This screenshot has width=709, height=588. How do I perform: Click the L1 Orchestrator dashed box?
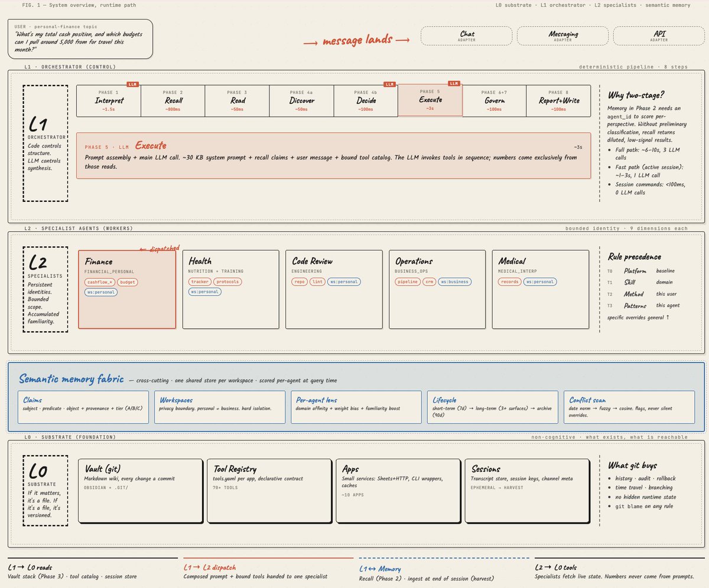point(45,143)
